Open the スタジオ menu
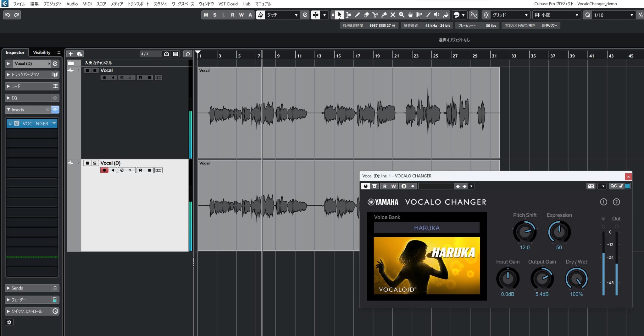 coord(160,4)
